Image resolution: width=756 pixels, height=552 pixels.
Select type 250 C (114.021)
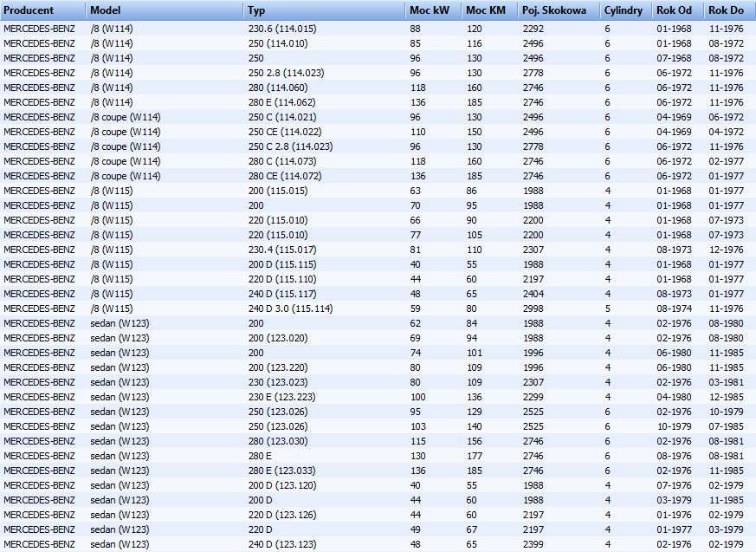(282, 117)
